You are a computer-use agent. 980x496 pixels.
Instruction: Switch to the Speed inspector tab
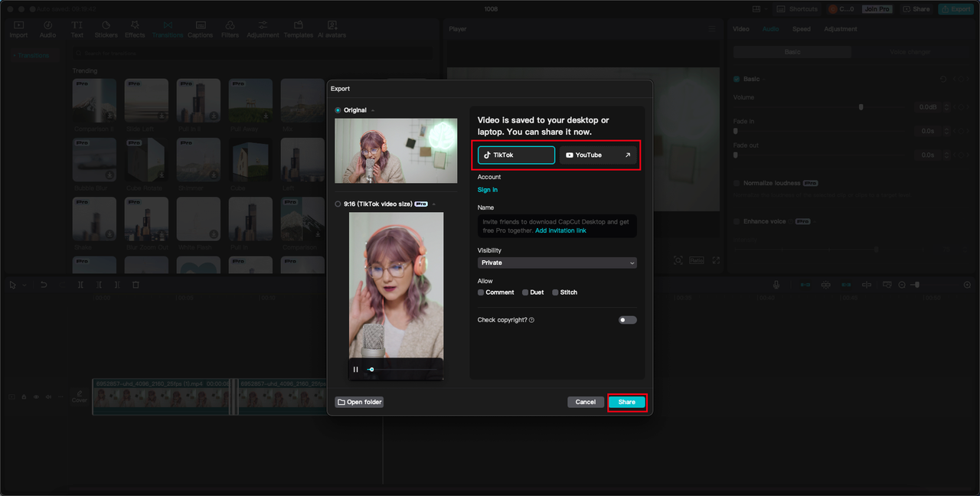(x=802, y=29)
